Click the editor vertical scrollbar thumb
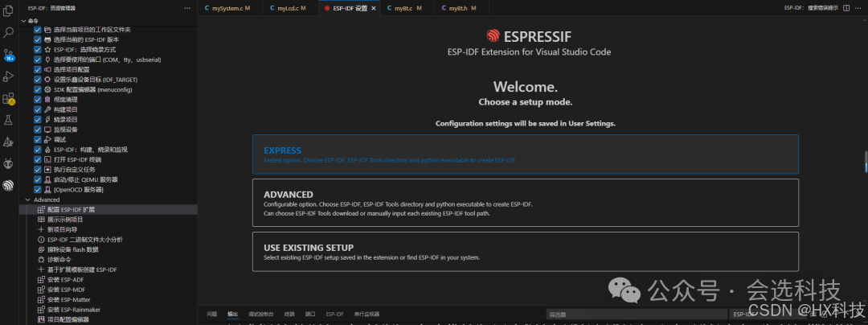 (x=866, y=162)
